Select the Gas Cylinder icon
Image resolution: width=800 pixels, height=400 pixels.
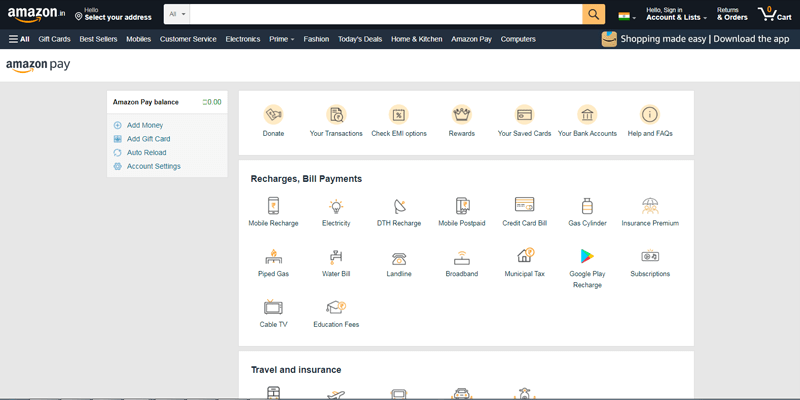click(x=587, y=206)
